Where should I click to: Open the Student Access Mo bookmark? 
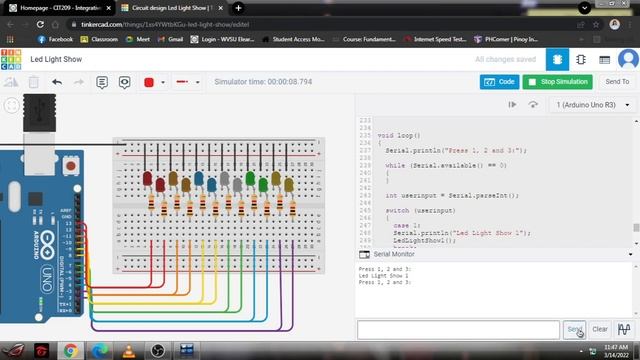click(x=293, y=40)
